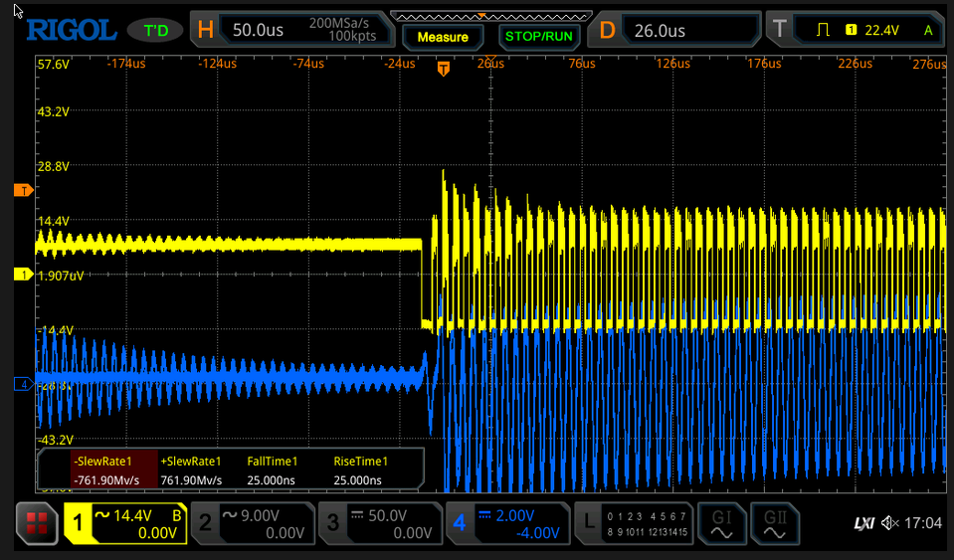Select the 26.0us delay value
This screenshot has width=954, height=560.
660,31
